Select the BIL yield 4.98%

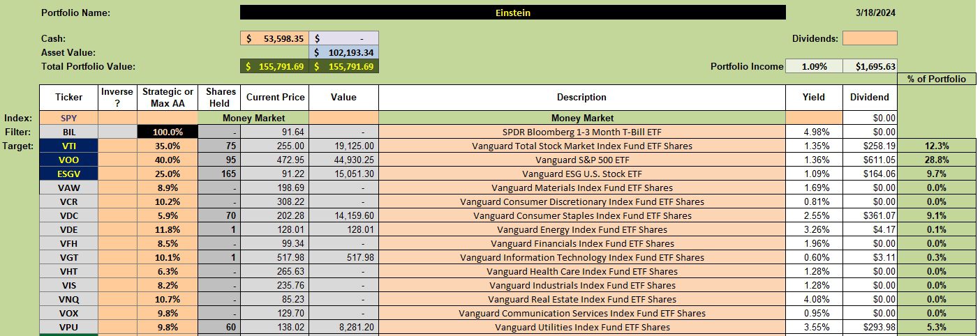pos(813,132)
